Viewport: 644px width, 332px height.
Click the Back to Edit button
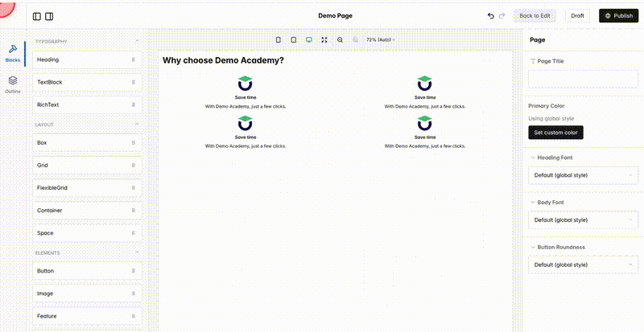point(535,15)
